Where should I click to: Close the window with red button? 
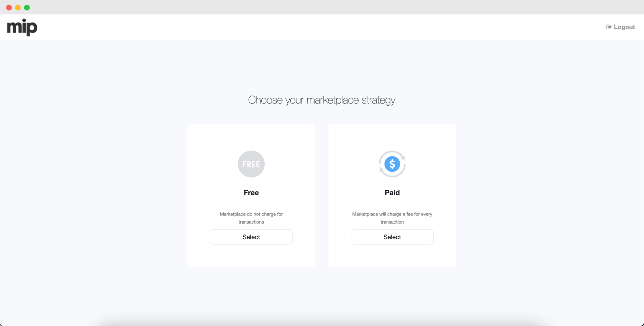tap(9, 7)
